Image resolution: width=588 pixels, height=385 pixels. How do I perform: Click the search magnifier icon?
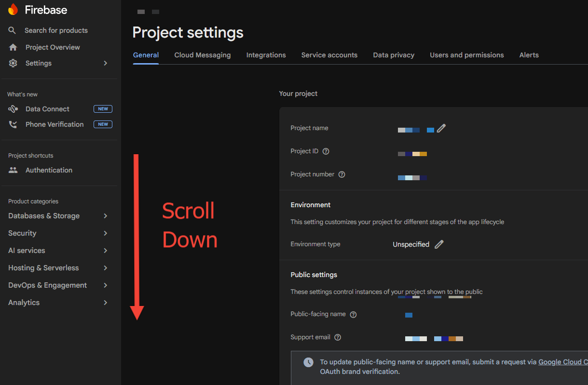click(x=13, y=30)
